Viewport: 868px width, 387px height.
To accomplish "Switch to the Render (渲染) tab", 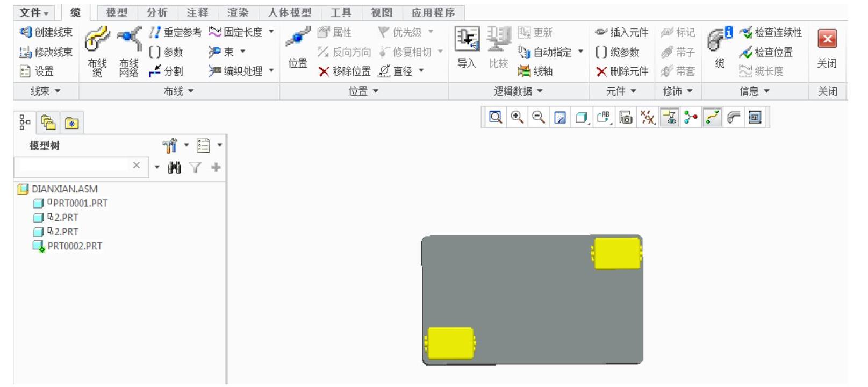I will [x=238, y=12].
